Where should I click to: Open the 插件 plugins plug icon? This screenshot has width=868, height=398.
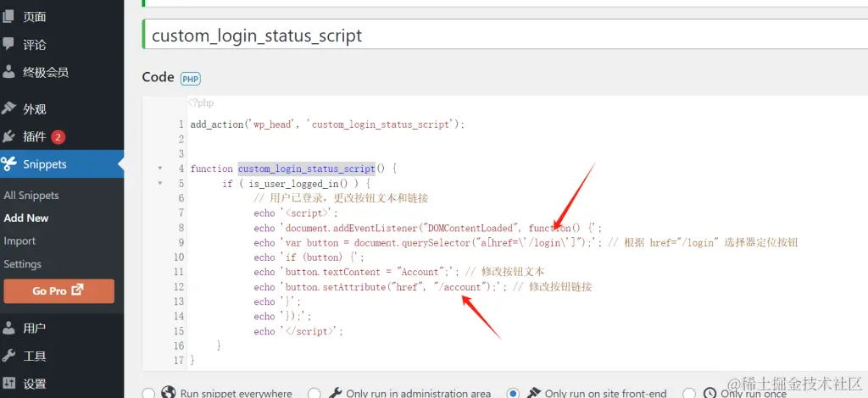pos(8,136)
